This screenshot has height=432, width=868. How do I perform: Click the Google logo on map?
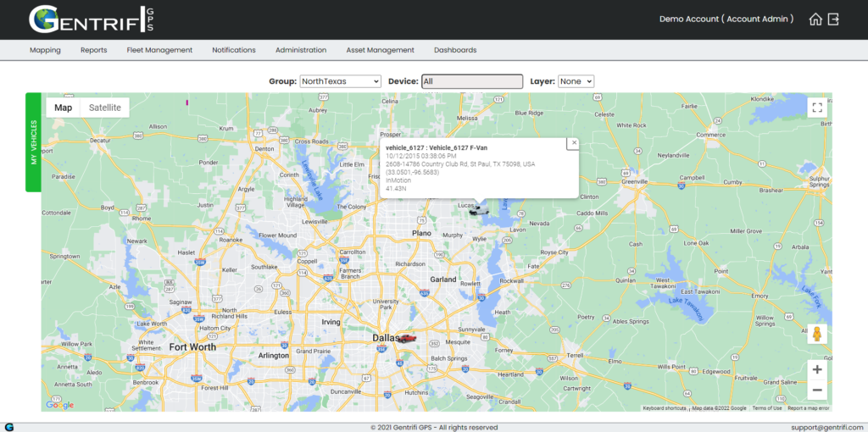coord(60,405)
